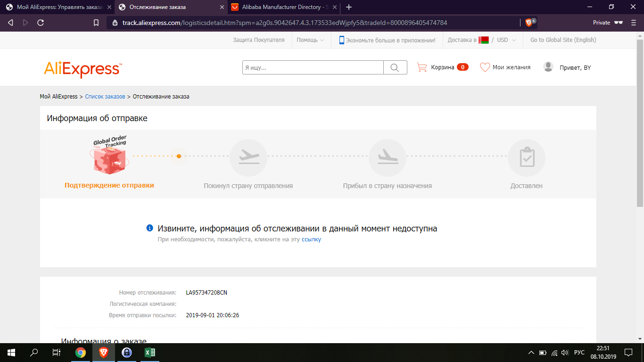644x362 pixels.
Task: Click the orange progress dot on tracker
Action: pyautogui.click(x=179, y=156)
